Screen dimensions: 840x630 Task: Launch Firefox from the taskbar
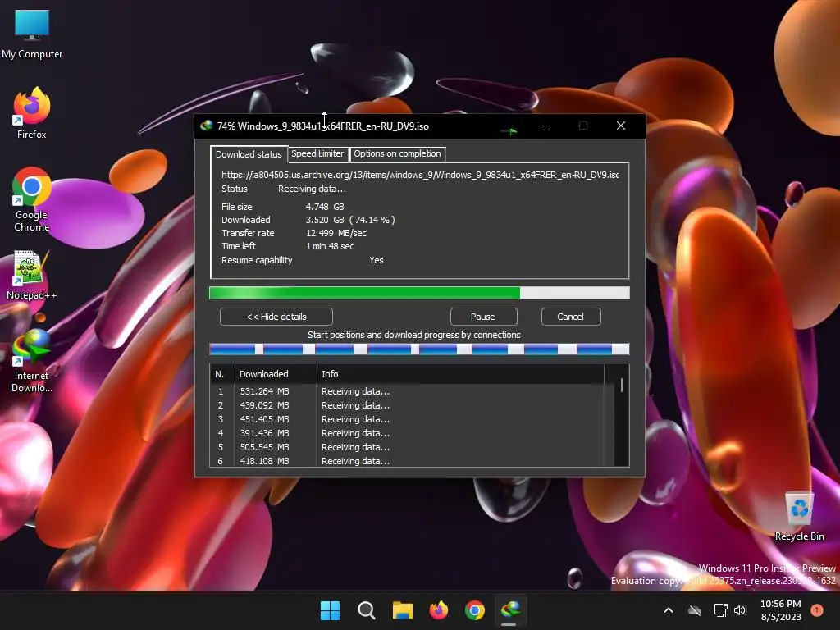[x=439, y=610]
